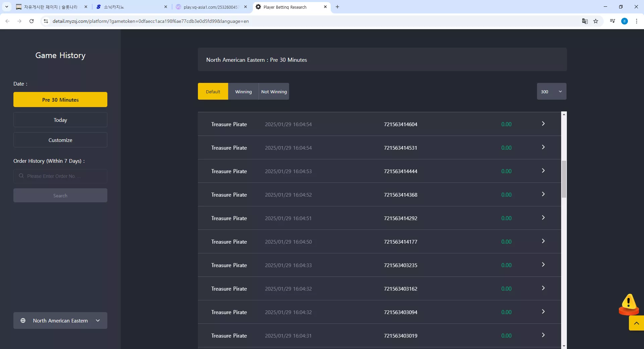Expand details for order 721563403162
Screen dimensions: 644x349
pyautogui.click(x=543, y=288)
